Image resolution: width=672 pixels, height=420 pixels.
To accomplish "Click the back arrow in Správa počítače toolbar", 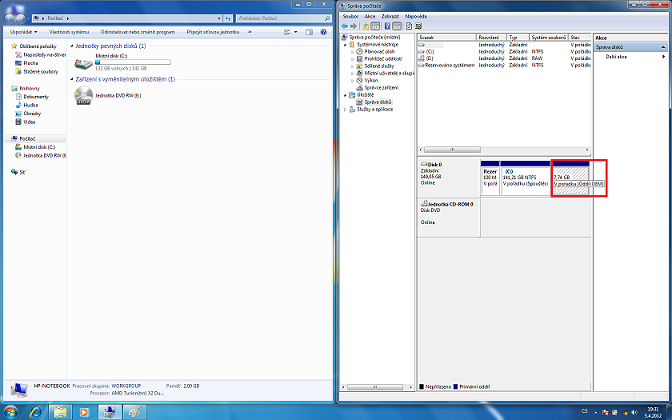I will (346, 26).
